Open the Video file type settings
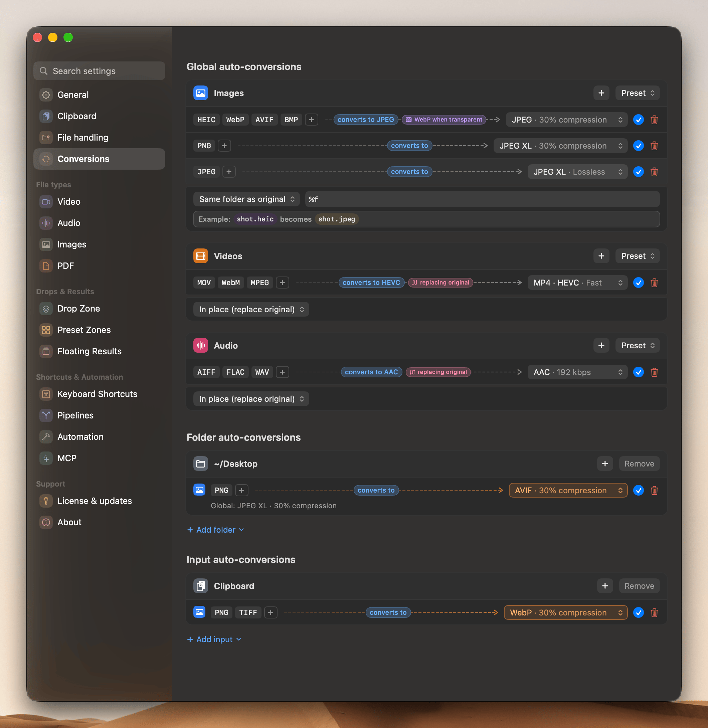708x728 pixels. [x=99, y=201]
